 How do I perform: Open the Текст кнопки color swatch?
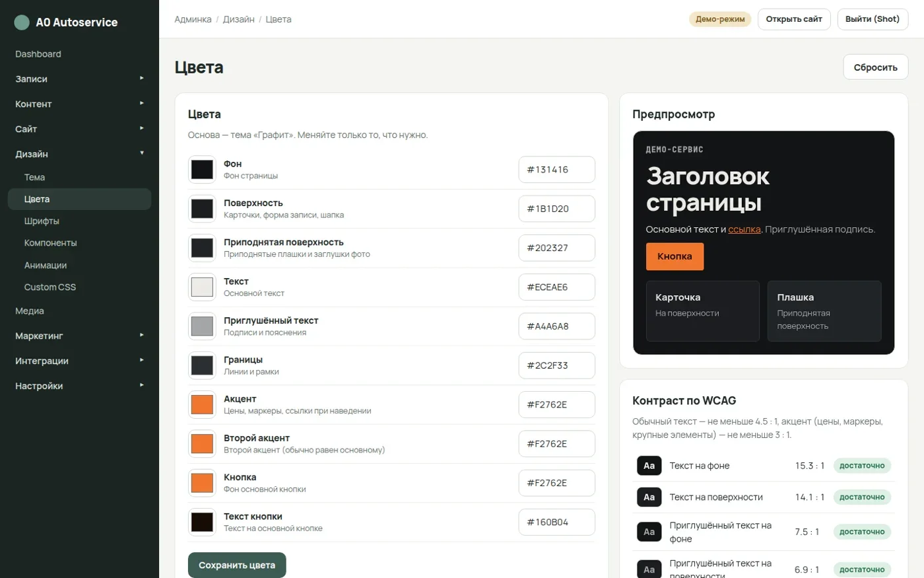click(x=202, y=523)
